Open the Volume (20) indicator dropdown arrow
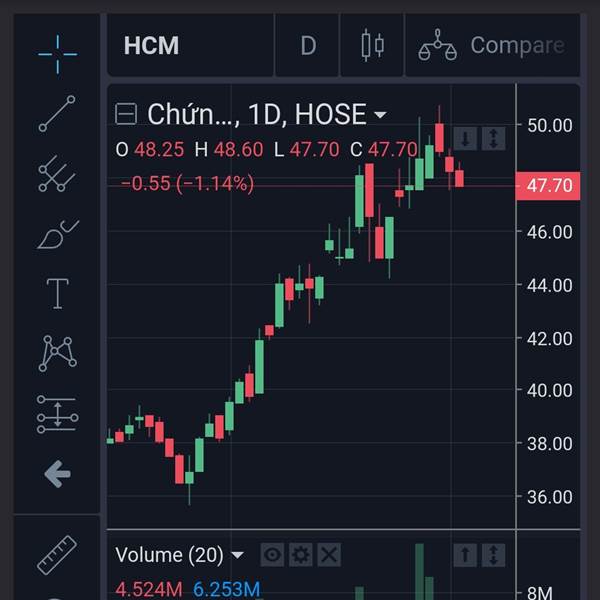The image size is (600, 600). 237,555
